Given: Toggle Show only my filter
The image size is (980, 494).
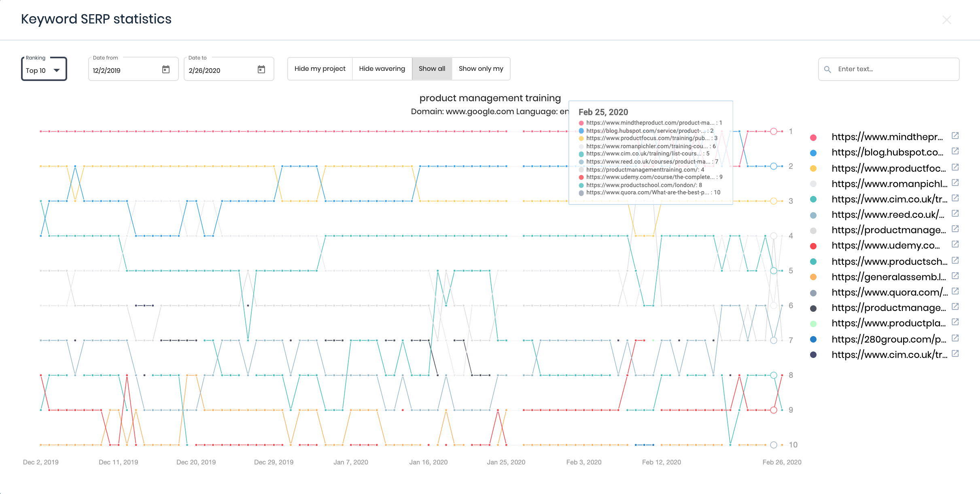Looking at the screenshot, I should click(480, 69).
